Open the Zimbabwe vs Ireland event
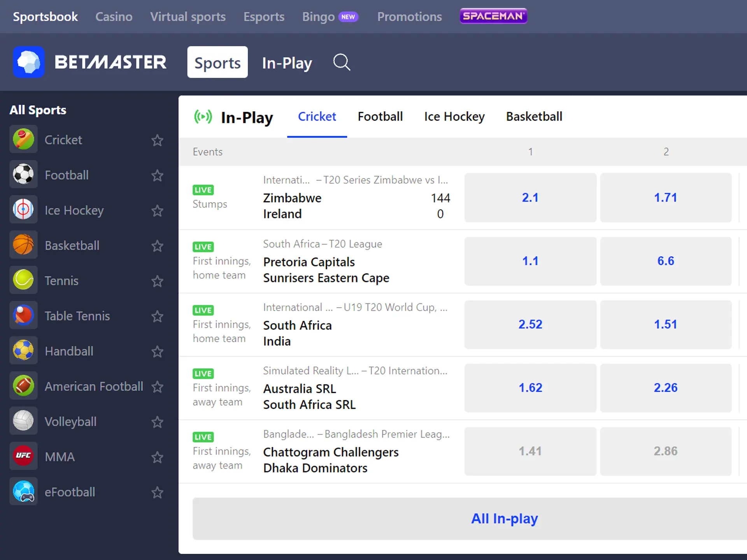 pyautogui.click(x=356, y=206)
